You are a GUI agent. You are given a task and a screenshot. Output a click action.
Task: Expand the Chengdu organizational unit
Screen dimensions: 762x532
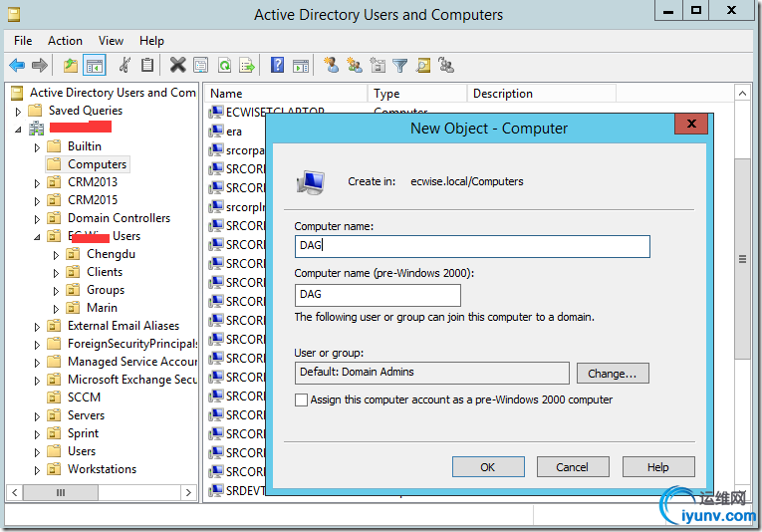point(56,256)
